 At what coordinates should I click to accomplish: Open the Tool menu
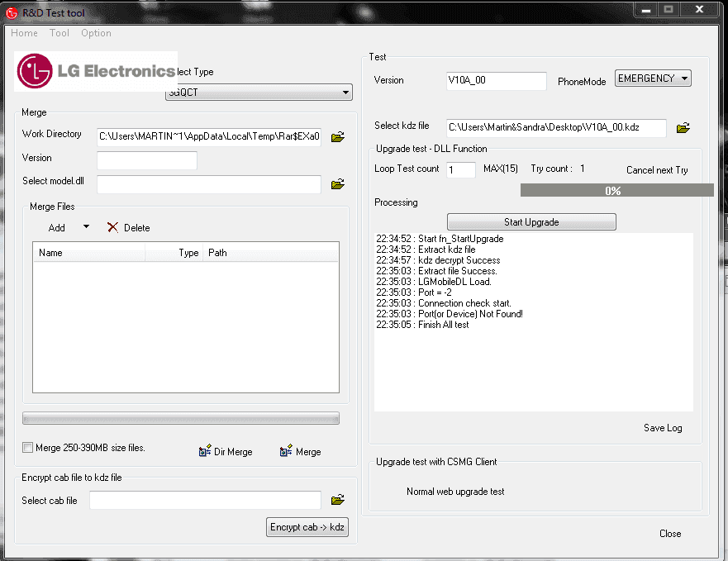(x=59, y=33)
